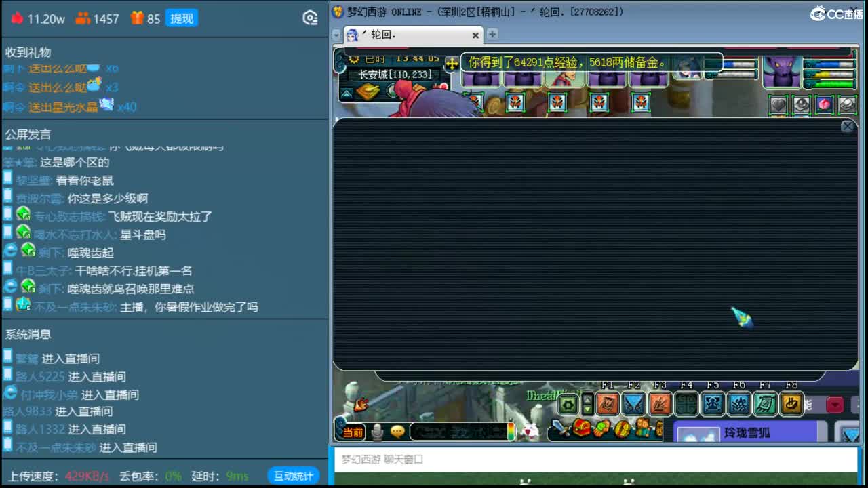The height and width of the screenshot is (488, 868).
Task: Click gift entry 送出星光水晶 x40
Action: pyautogui.click(x=69, y=106)
